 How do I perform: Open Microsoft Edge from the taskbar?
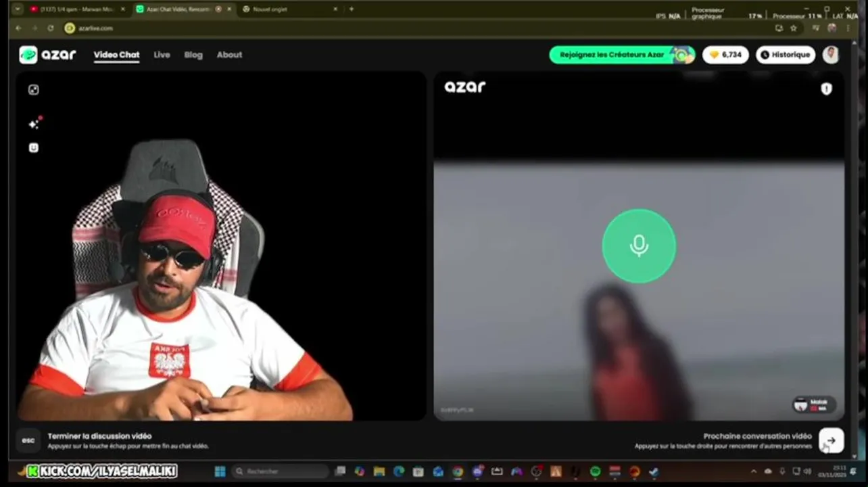pos(399,471)
